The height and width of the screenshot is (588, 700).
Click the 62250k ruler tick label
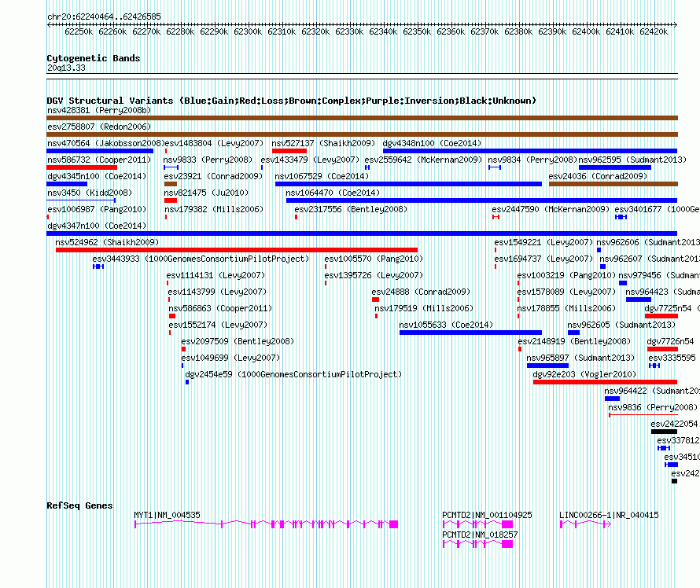coord(79,31)
